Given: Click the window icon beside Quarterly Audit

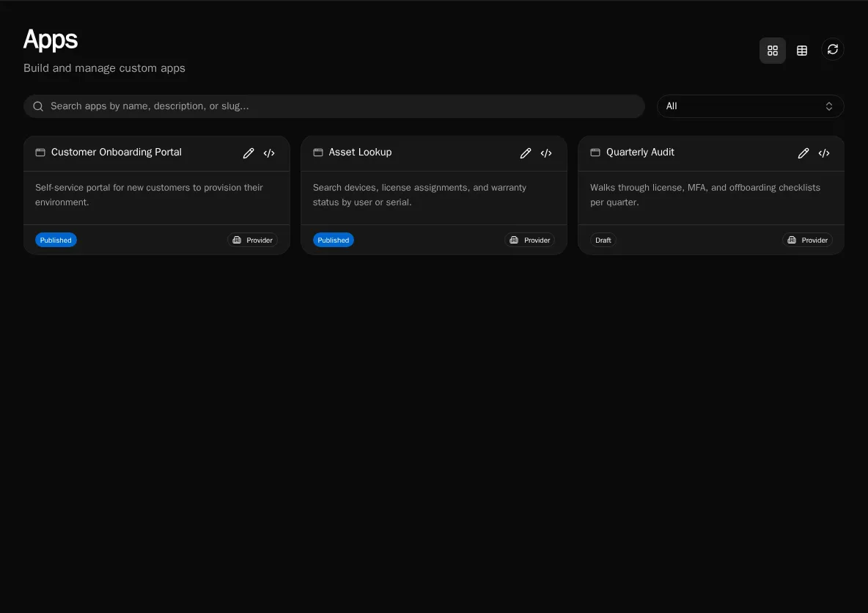Looking at the screenshot, I should tap(595, 153).
